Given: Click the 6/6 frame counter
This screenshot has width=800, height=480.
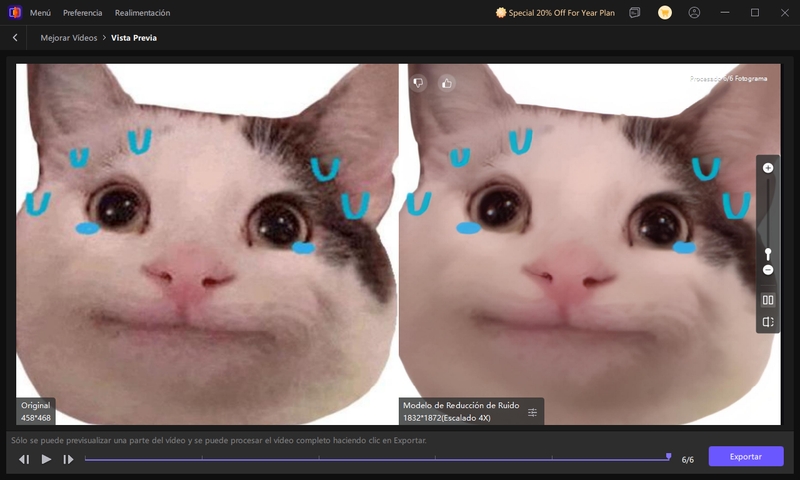Looking at the screenshot, I should (x=688, y=460).
